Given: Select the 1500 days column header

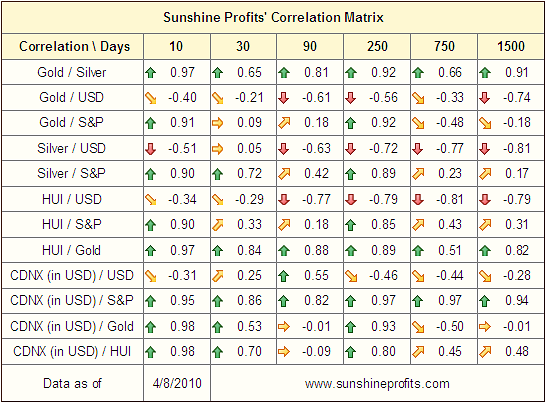Looking at the screenshot, I should (511, 46).
